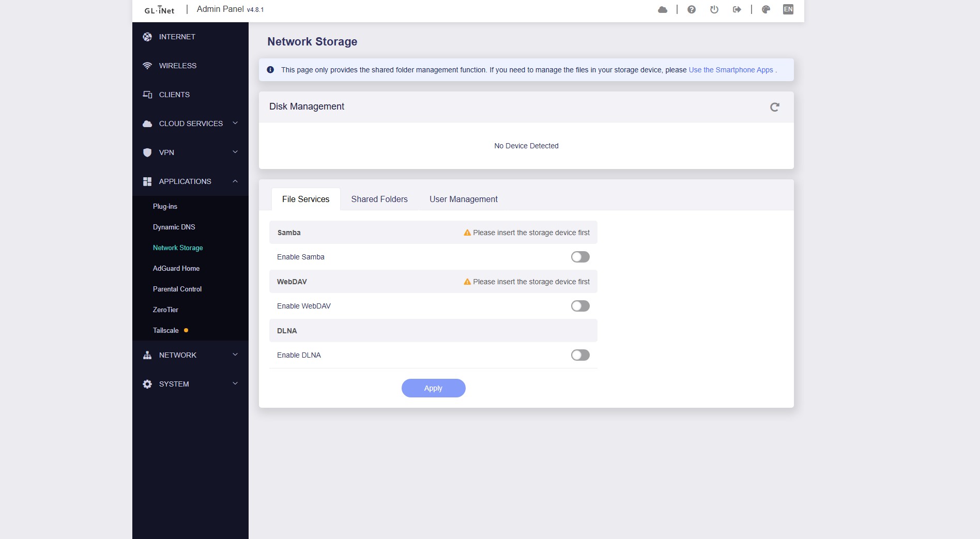The height and width of the screenshot is (539, 980).
Task: Turn on the Enable WebDAV switch
Action: [580, 306]
